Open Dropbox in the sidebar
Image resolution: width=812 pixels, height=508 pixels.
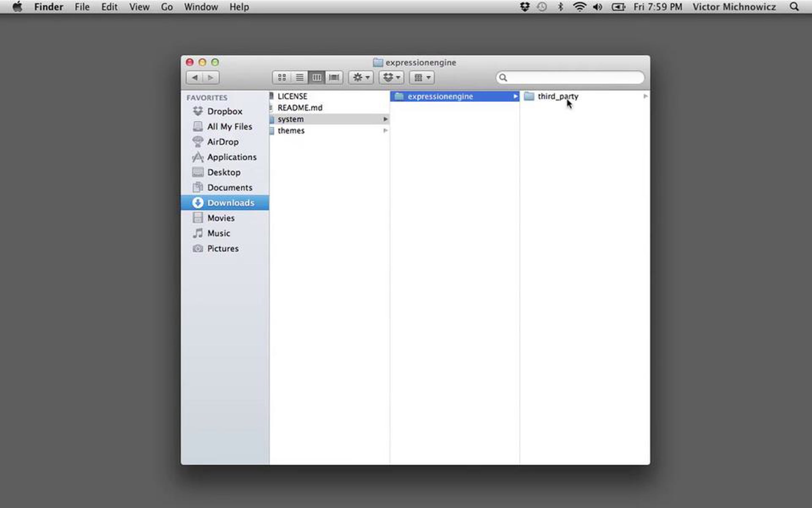tap(224, 111)
